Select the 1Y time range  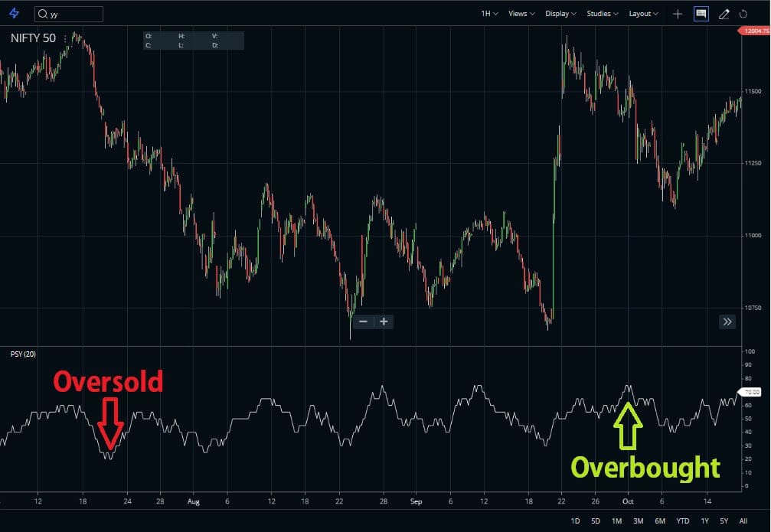pyautogui.click(x=704, y=521)
